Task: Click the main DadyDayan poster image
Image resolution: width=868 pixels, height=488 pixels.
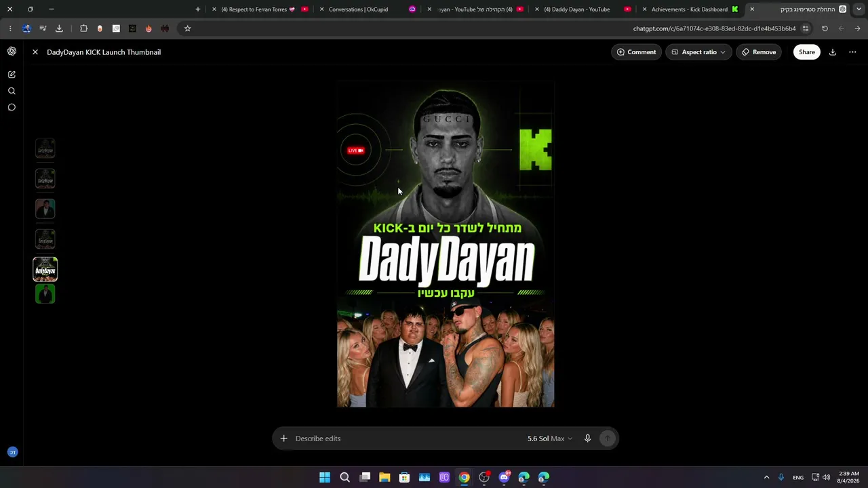Action: click(x=446, y=244)
